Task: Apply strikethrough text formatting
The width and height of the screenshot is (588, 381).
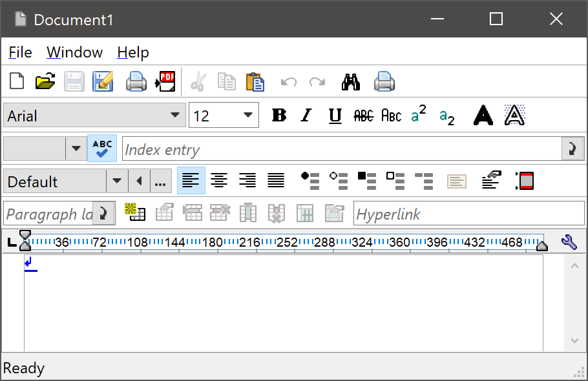Action: point(364,116)
